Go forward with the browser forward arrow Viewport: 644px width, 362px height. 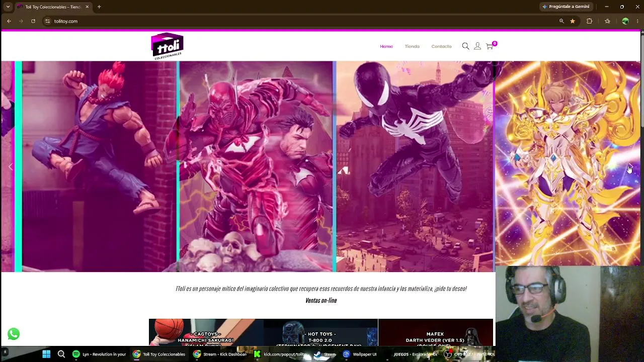point(21,21)
